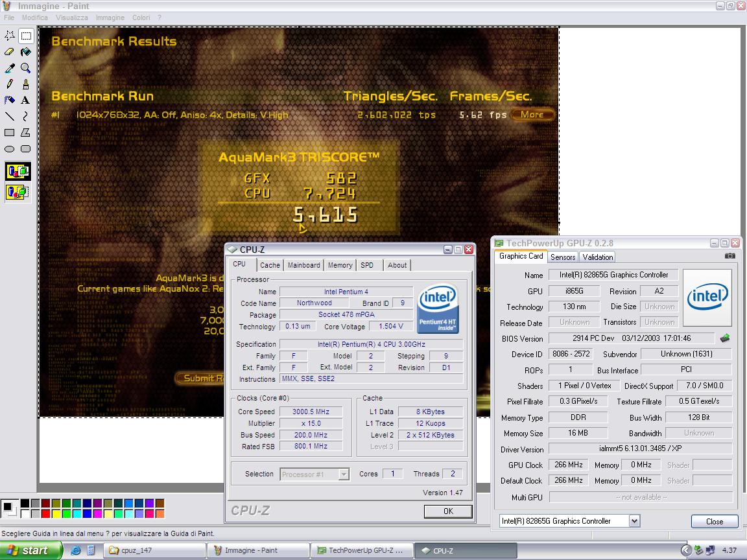The height and width of the screenshot is (560, 747).
Task: Pick the white color swatch
Action: [24, 514]
